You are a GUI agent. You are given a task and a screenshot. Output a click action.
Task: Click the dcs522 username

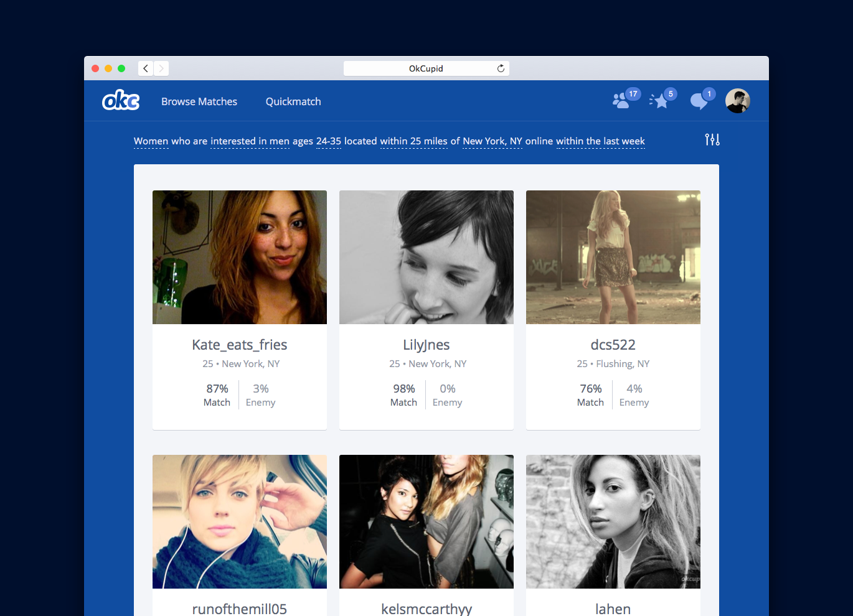pyautogui.click(x=613, y=345)
